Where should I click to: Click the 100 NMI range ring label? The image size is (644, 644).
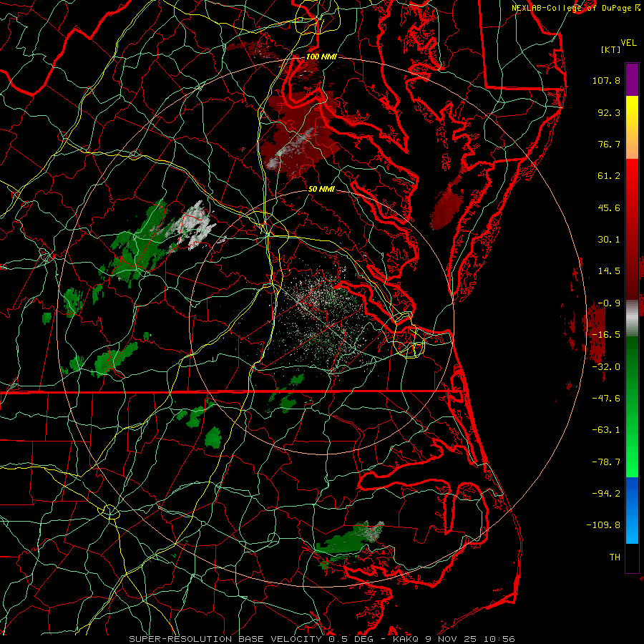click(321, 57)
